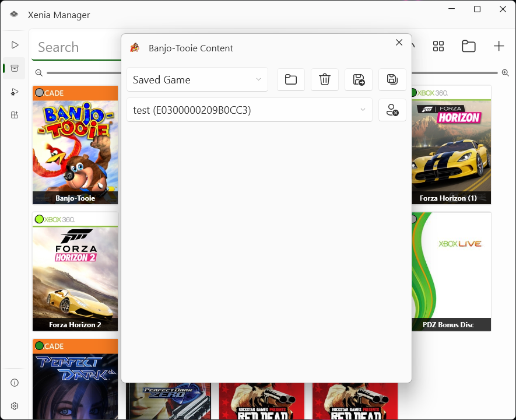This screenshot has width=516, height=420.
Task: Select the play-with-gear icon in the sidebar
Action: coord(15,92)
